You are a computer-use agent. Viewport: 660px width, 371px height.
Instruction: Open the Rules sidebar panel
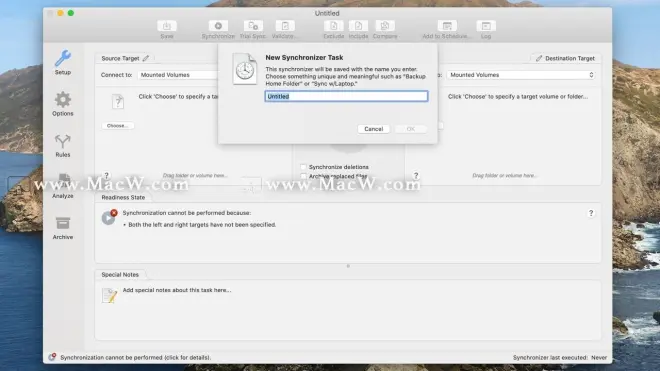coord(63,145)
